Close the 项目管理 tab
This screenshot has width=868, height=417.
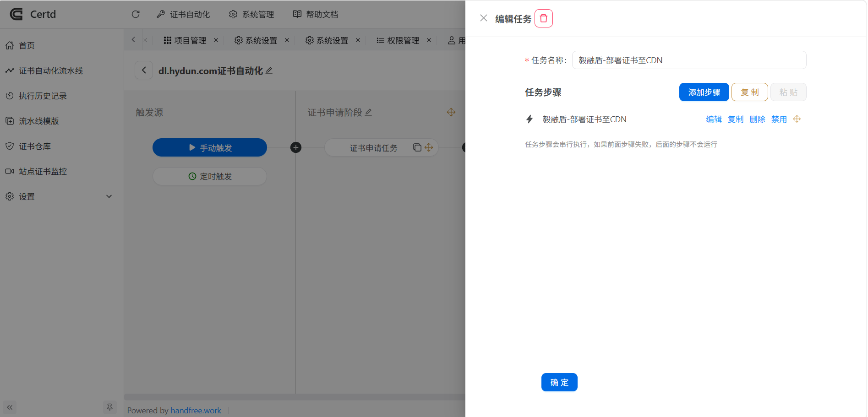216,40
